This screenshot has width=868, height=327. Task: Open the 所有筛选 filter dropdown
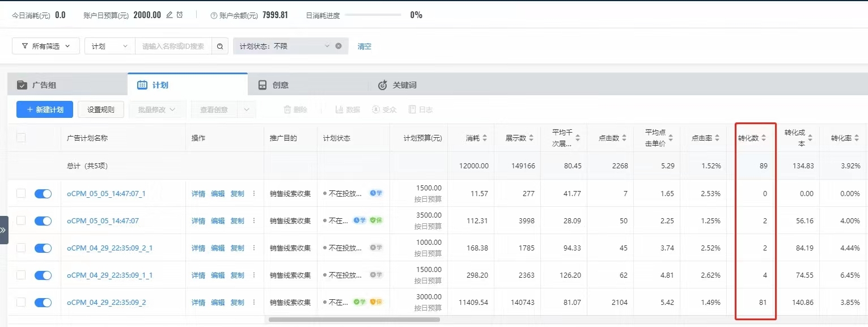pyautogui.click(x=45, y=46)
